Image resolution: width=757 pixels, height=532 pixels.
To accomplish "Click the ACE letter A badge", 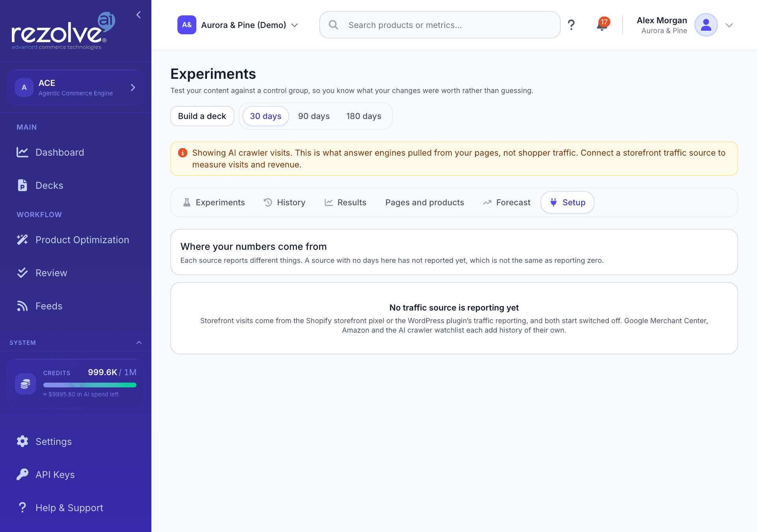I will pyautogui.click(x=24, y=87).
